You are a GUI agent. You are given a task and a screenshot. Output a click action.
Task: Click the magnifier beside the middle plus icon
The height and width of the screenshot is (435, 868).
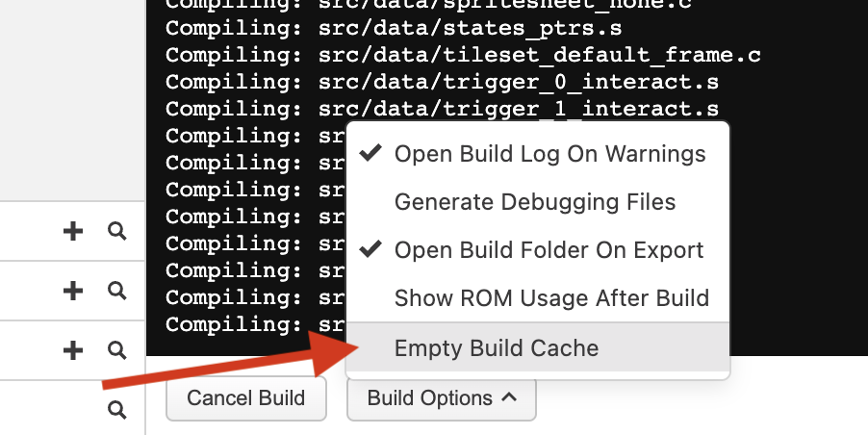pos(117,290)
